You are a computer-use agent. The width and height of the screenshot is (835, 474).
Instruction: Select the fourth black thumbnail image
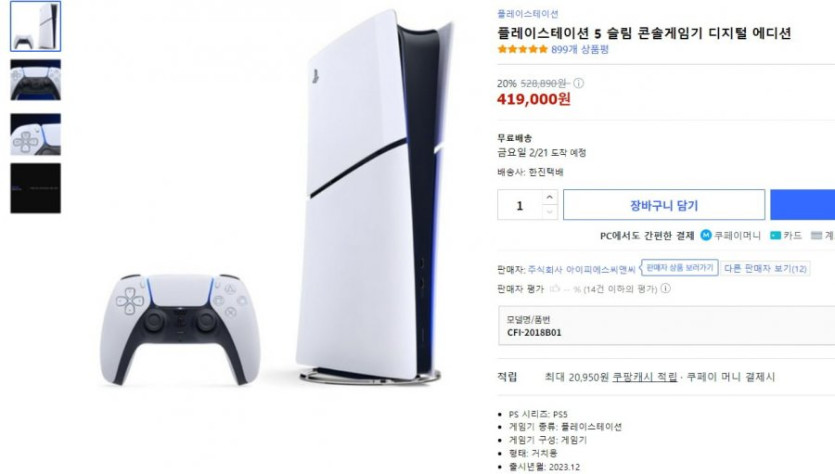[36, 189]
